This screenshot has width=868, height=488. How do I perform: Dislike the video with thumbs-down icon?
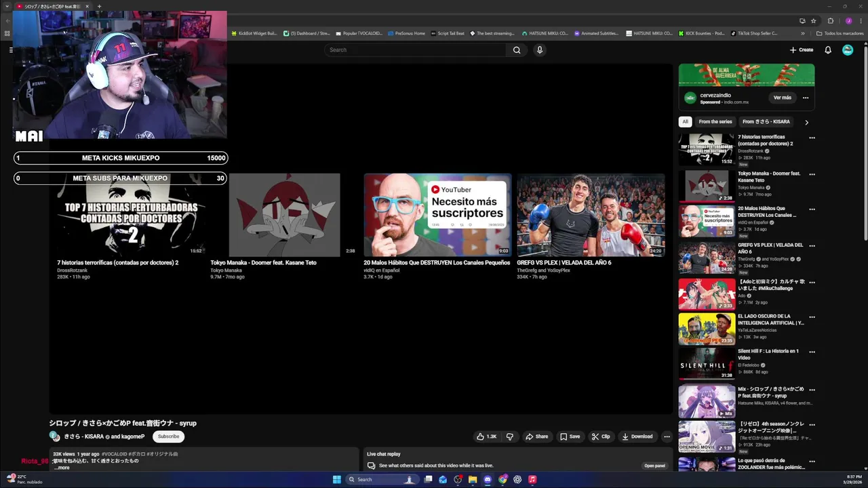(510, 436)
